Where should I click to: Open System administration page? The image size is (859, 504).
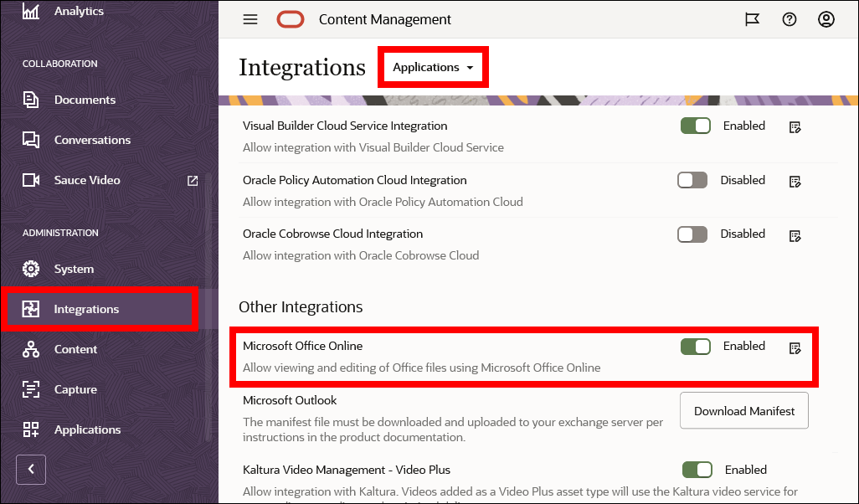point(74,269)
